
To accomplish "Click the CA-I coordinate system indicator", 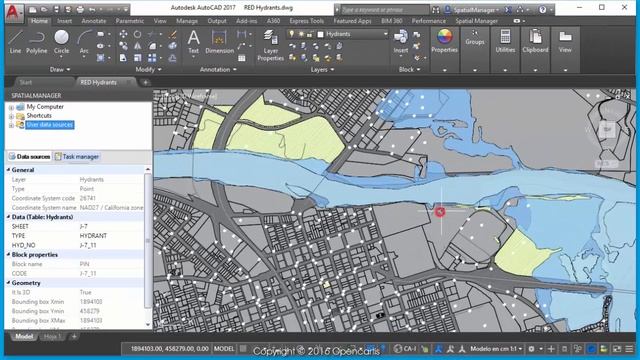I will [405, 349].
